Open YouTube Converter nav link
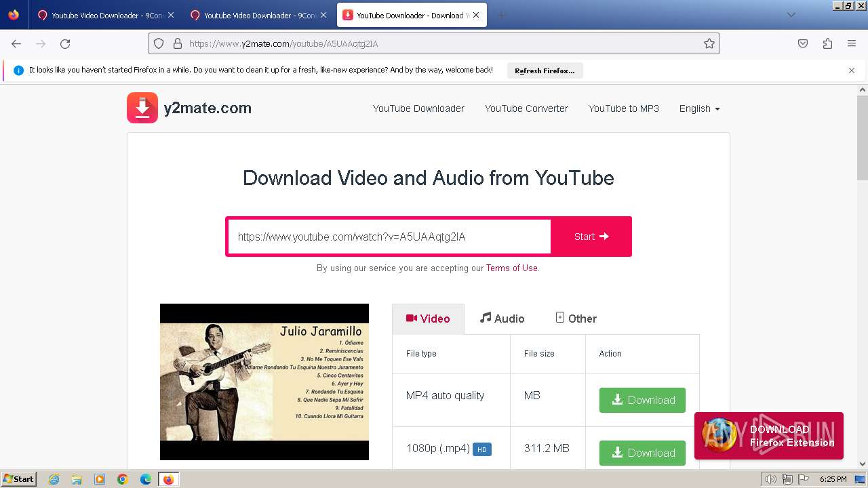 coord(526,108)
